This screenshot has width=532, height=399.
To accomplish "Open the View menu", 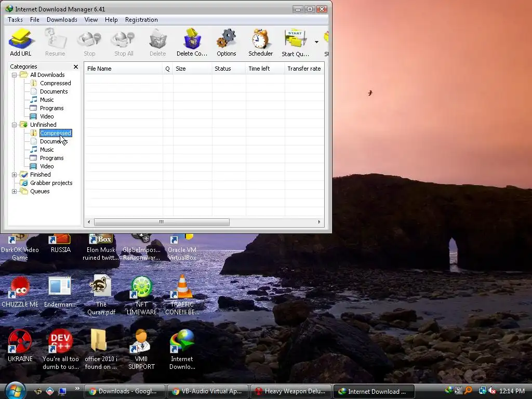I will click(91, 20).
